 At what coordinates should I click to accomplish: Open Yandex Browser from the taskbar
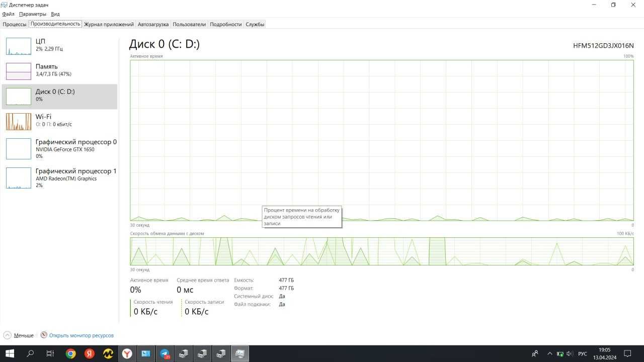click(x=127, y=353)
